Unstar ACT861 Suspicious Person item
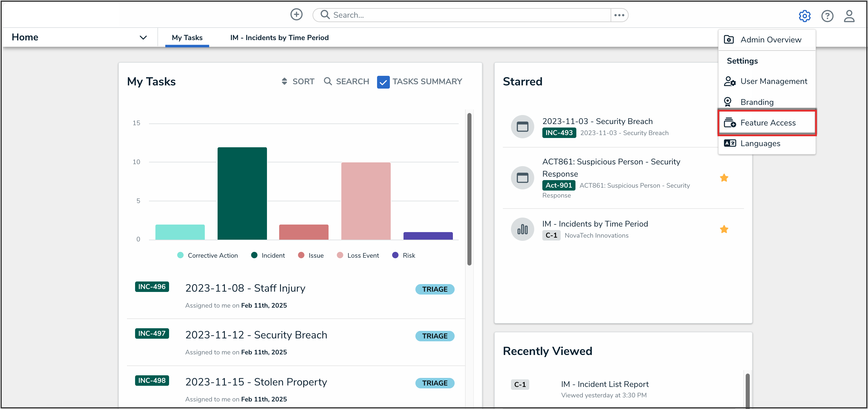 pyautogui.click(x=724, y=178)
